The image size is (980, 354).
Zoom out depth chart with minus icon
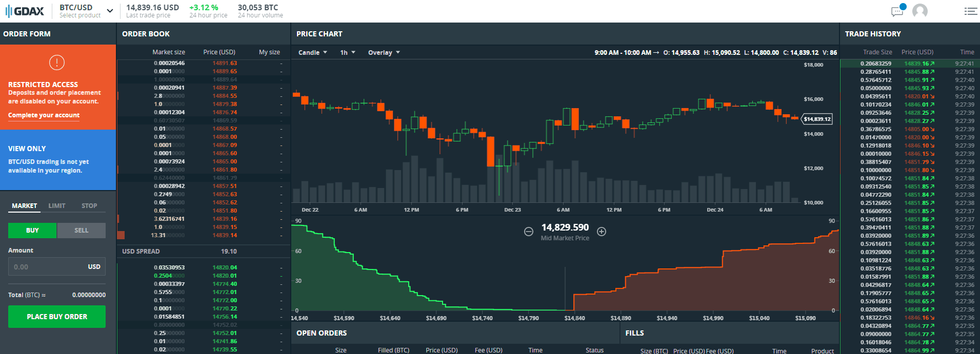(529, 232)
